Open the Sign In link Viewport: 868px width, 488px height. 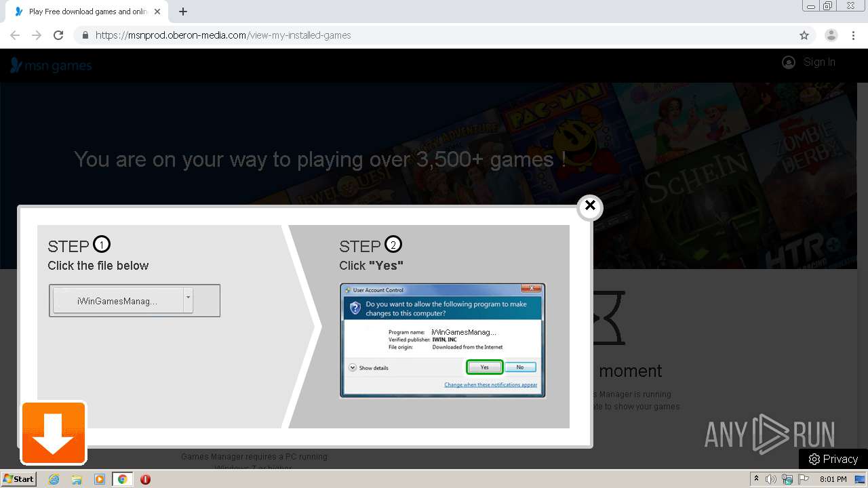pyautogui.click(x=819, y=62)
